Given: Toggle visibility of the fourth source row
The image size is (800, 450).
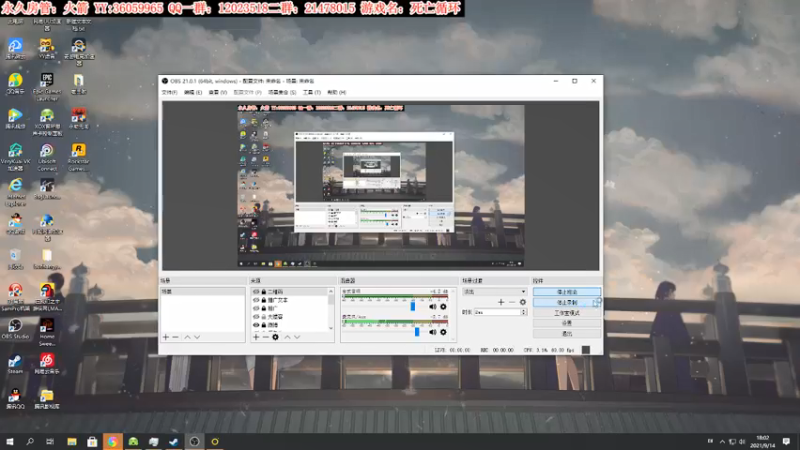Looking at the screenshot, I should tap(256, 316).
